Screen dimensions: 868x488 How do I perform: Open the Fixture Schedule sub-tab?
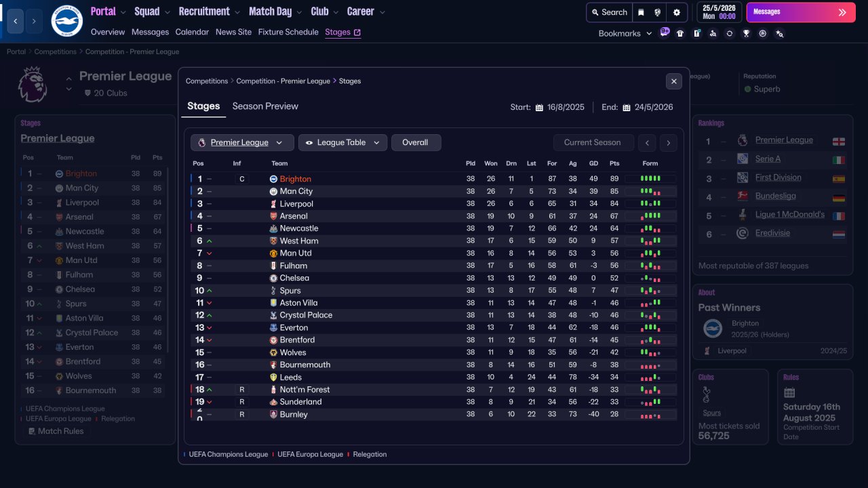(288, 32)
